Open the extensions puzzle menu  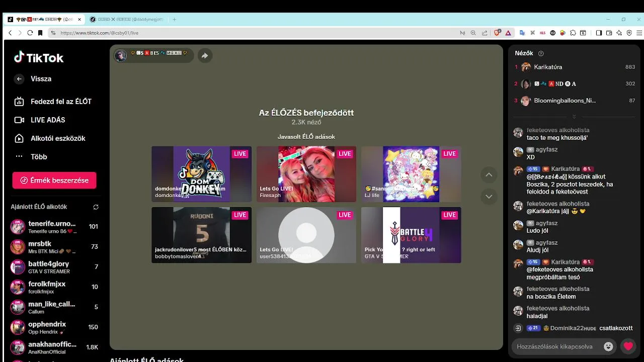573,33
